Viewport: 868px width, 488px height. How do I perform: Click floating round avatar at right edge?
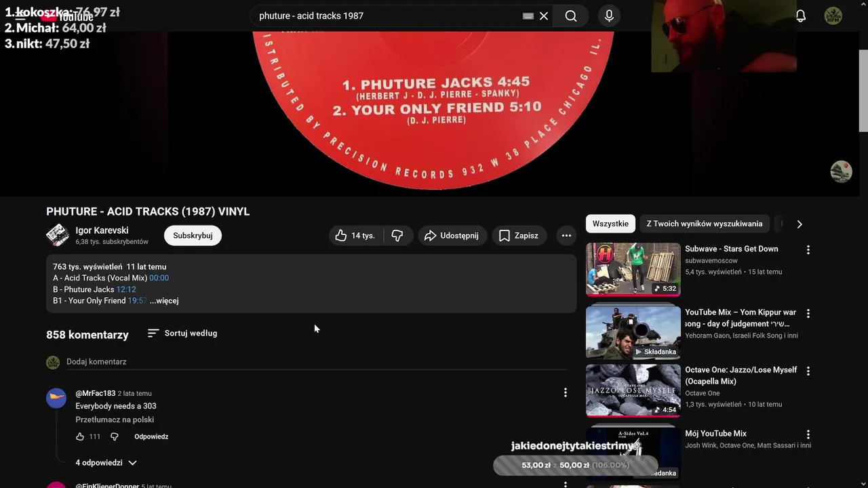(841, 171)
